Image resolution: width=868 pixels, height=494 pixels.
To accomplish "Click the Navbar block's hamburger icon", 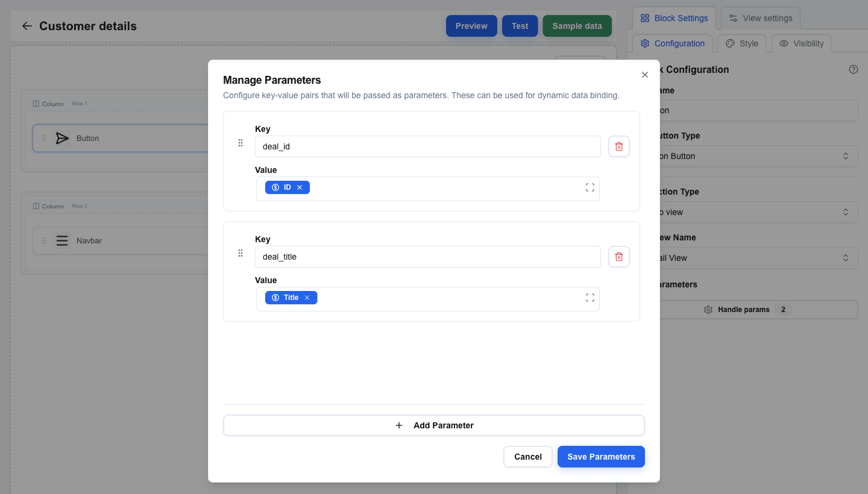I will (62, 241).
